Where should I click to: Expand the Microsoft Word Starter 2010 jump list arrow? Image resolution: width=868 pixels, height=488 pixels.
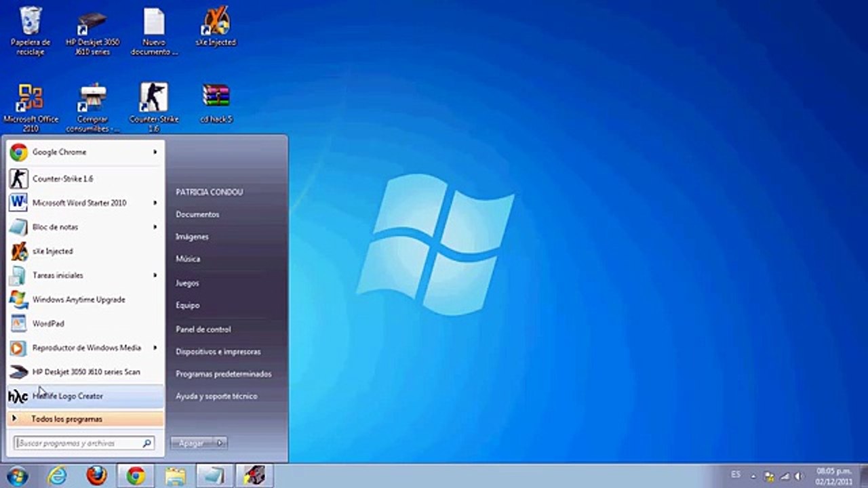point(155,203)
